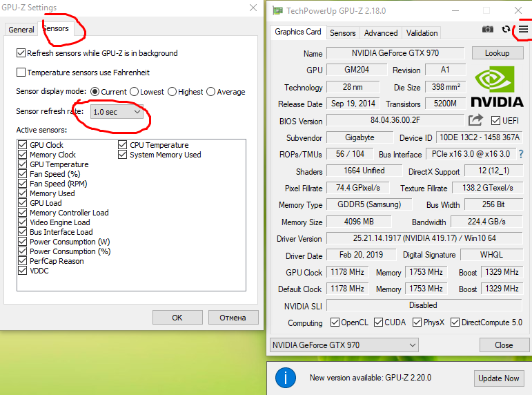
Task: Uncheck Power Consumption (%) sensor
Action: click(x=22, y=251)
